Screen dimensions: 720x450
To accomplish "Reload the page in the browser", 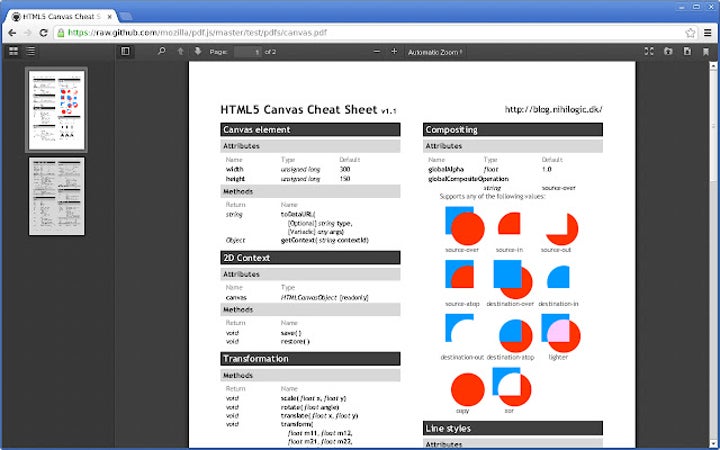I will (x=44, y=32).
